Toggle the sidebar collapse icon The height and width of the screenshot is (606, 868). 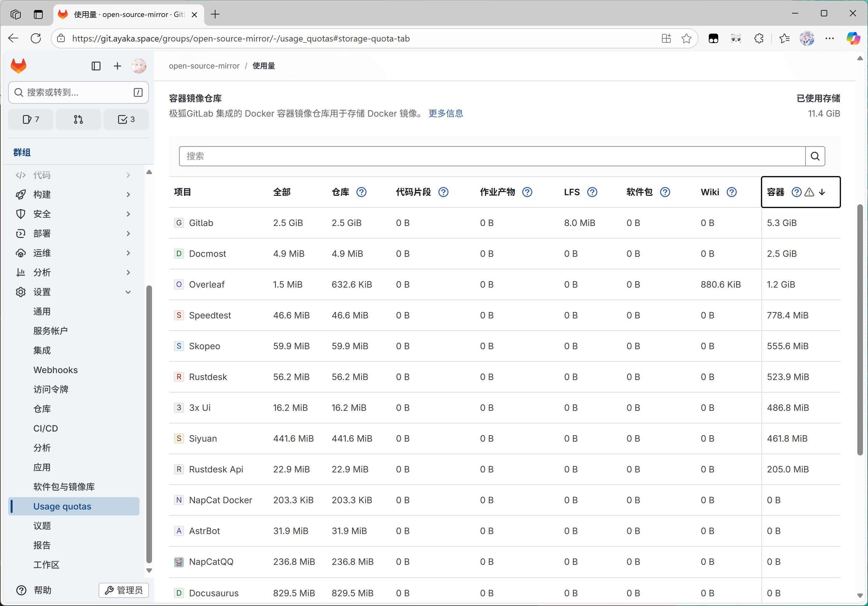96,66
